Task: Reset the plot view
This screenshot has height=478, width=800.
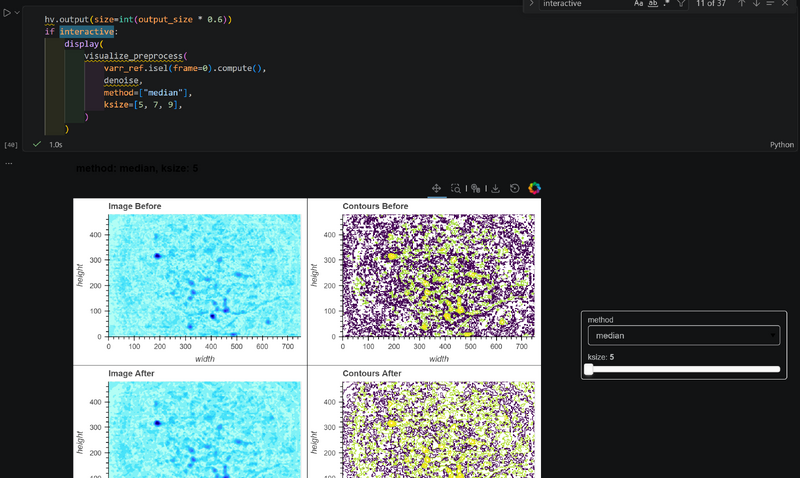Action: (x=514, y=188)
